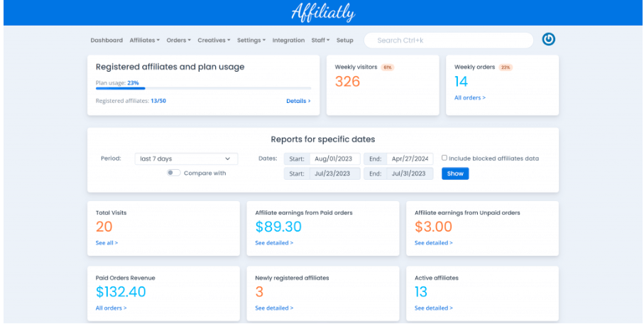Click the Affiliatly logo
Image resolution: width=644 pixels, height=324 pixels.
click(322, 13)
